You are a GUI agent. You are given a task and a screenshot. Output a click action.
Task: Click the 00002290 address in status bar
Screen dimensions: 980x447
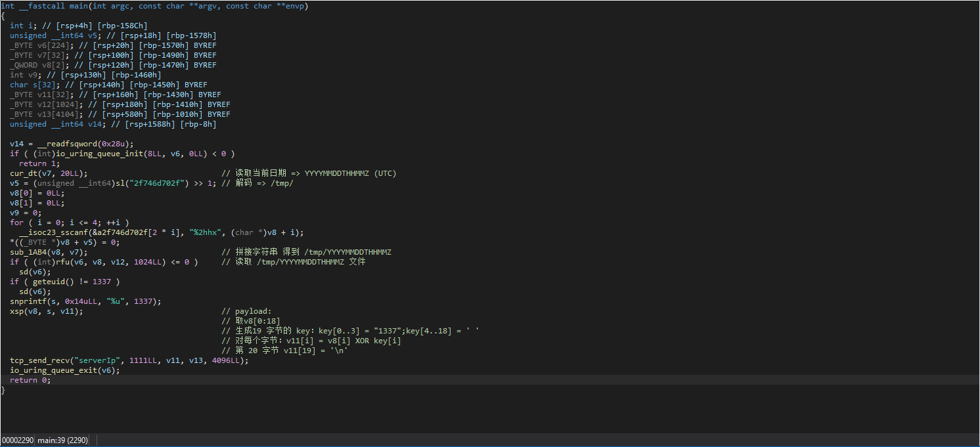17,440
